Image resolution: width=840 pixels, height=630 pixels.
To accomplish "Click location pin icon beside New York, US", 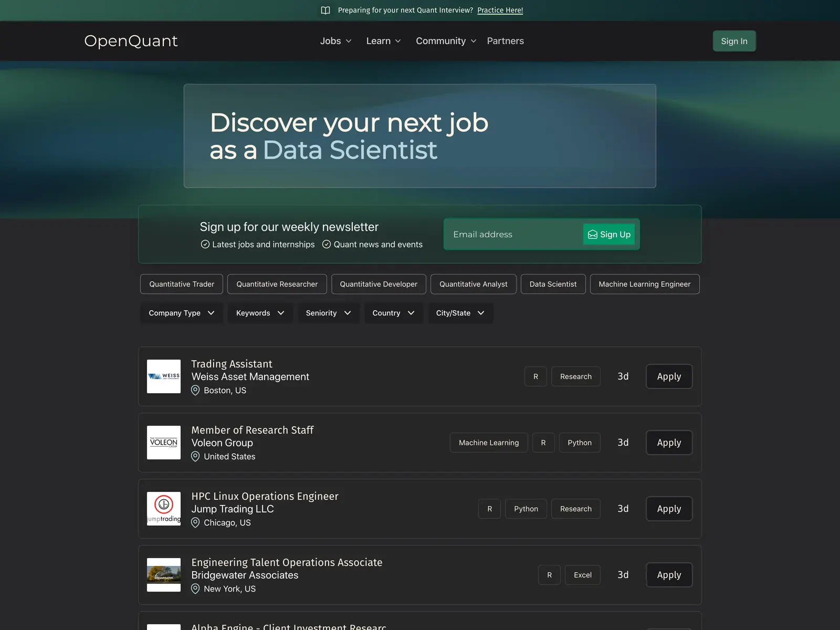I will click(x=195, y=589).
